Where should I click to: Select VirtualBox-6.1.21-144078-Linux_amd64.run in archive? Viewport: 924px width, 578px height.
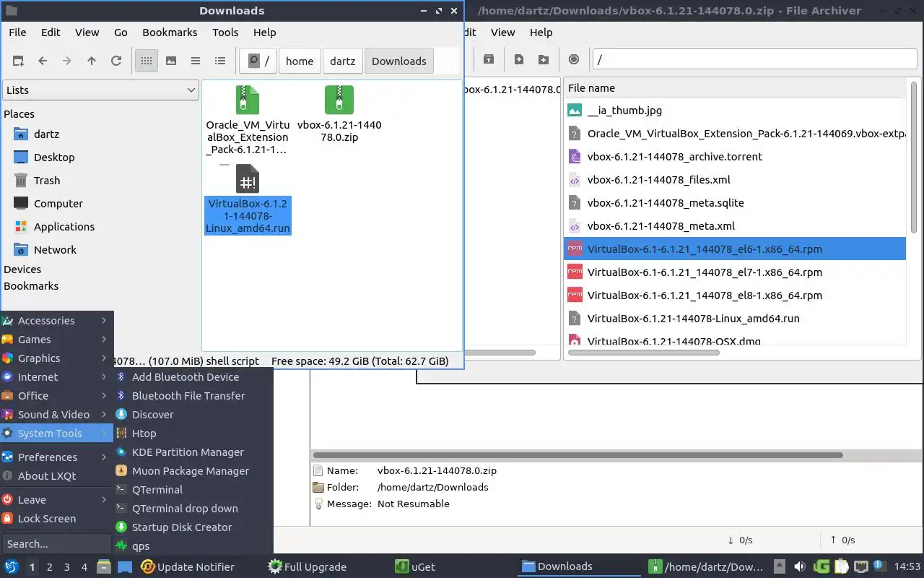(734, 319)
